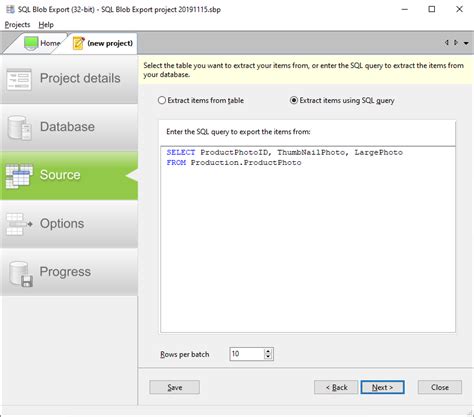Open the Options step

coord(69,224)
